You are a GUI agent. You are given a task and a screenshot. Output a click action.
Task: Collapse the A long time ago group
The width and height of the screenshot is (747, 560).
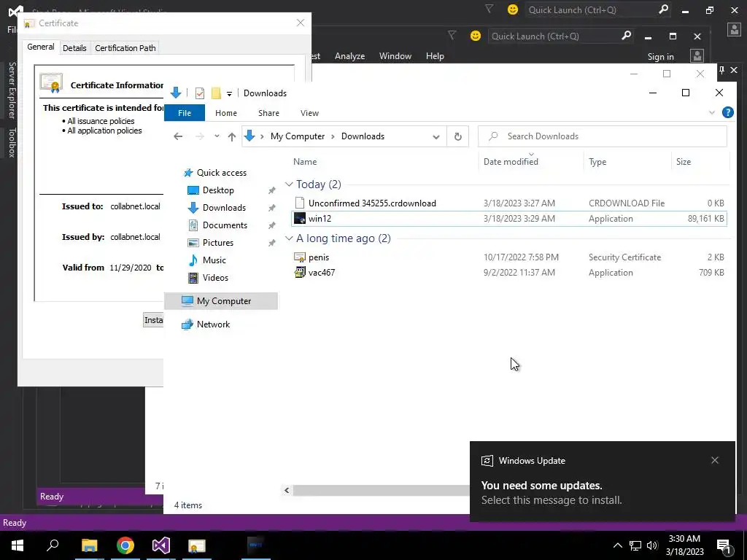tap(289, 238)
